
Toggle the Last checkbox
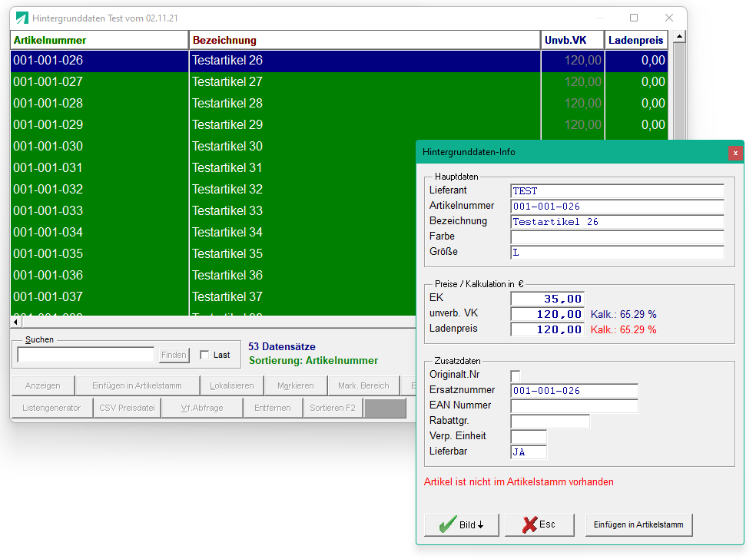(204, 356)
